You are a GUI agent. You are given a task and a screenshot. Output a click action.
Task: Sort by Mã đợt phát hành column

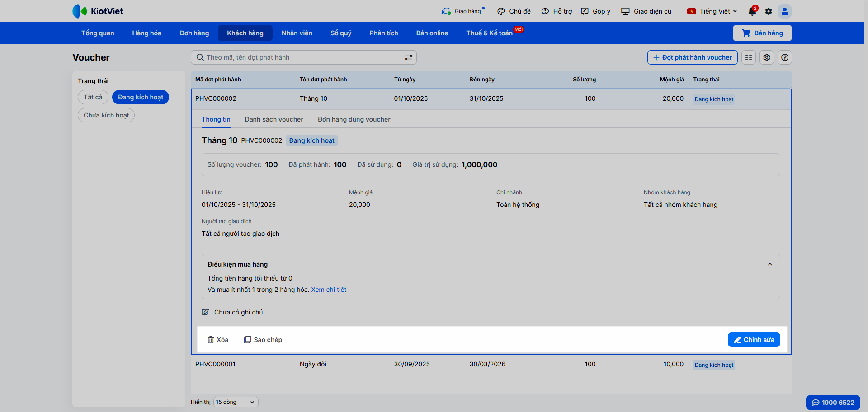pyautogui.click(x=218, y=80)
